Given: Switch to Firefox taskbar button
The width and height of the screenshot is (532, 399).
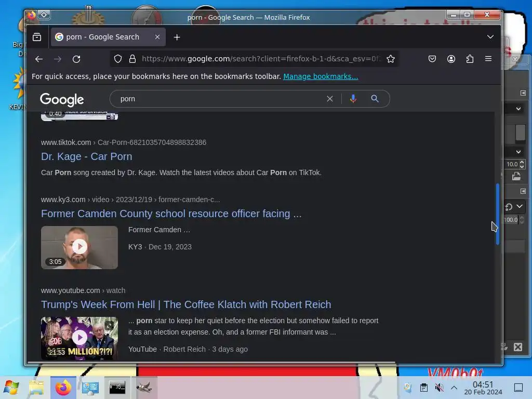Looking at the screenshot, I should pyautogui.click(x=63, y=388).
